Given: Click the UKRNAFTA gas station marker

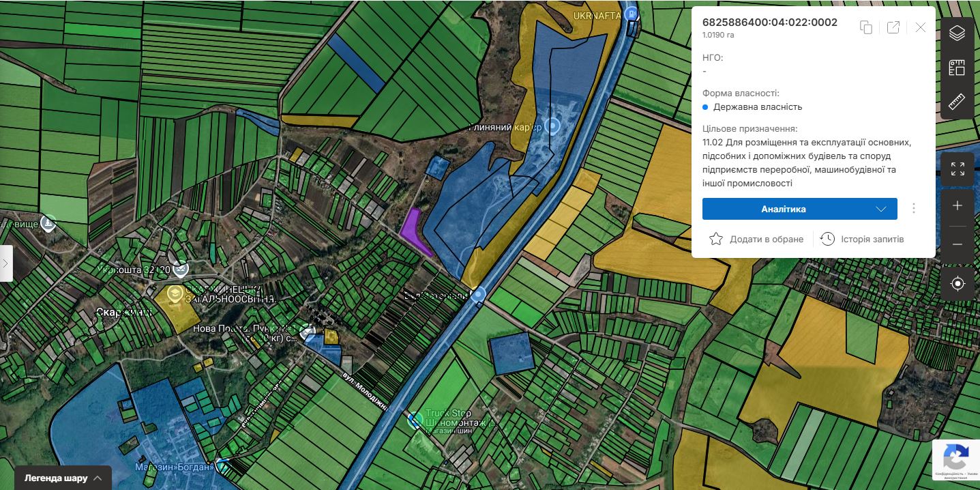Looking at the screenshot, I should point(632,14).
